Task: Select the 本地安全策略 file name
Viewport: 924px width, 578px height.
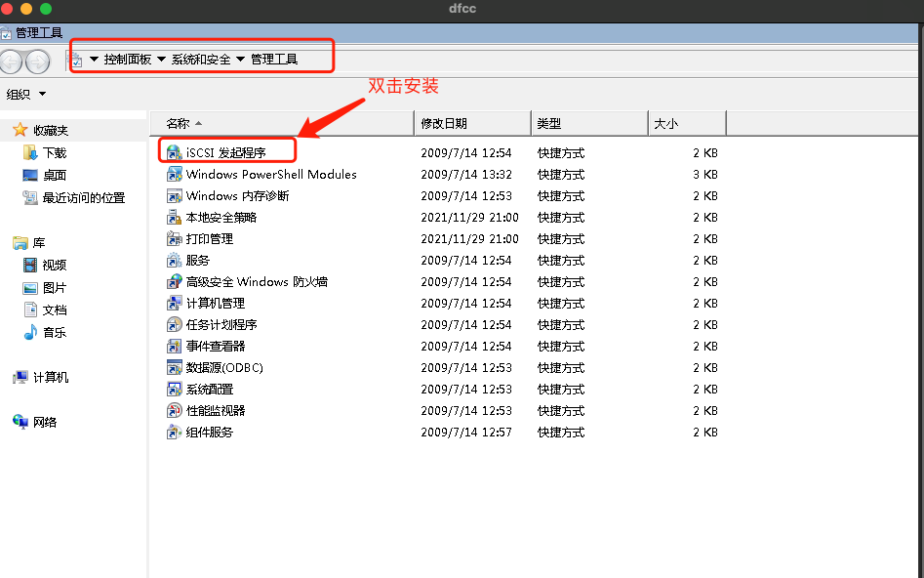Action: click(221, 217)
